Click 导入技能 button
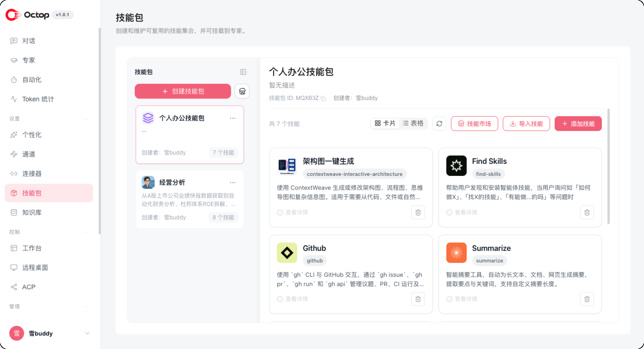The image size is (644, 349). point(526,124)
